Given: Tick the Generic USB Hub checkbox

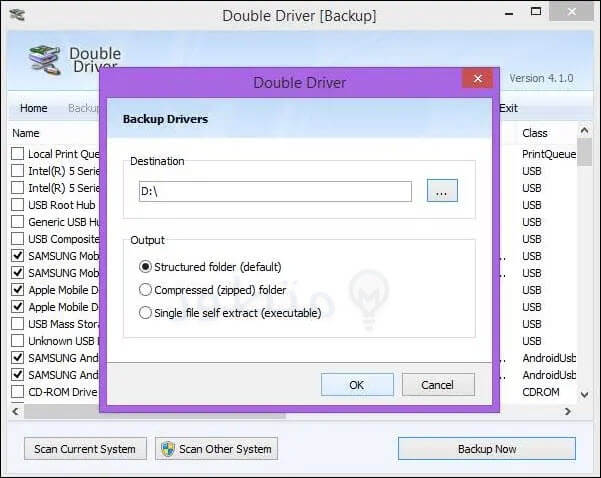Looking at the screenshot, I should 17,222.
